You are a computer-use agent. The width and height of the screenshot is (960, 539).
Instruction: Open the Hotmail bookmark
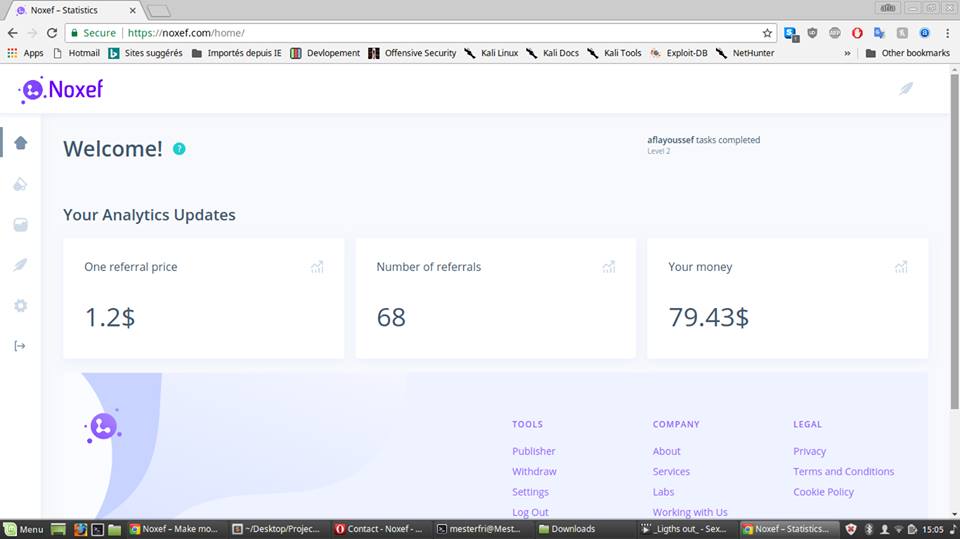77,53
